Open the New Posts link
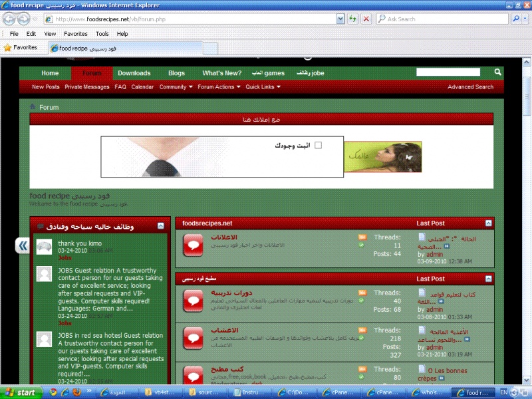This screenshot has height=399, width=532. [45, 86]
